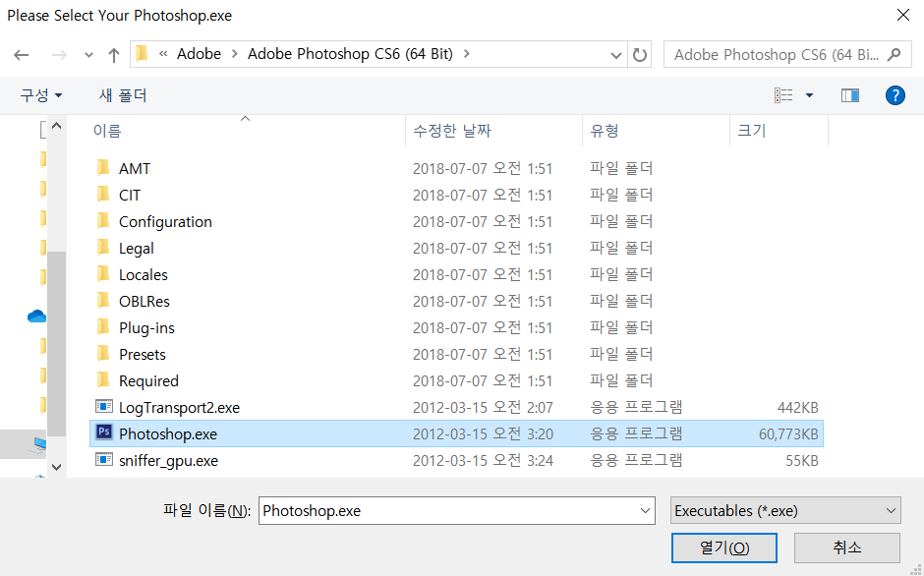924x576 pixels.
Task: Select the AMT folder icon
Action: tap(103, 168)
